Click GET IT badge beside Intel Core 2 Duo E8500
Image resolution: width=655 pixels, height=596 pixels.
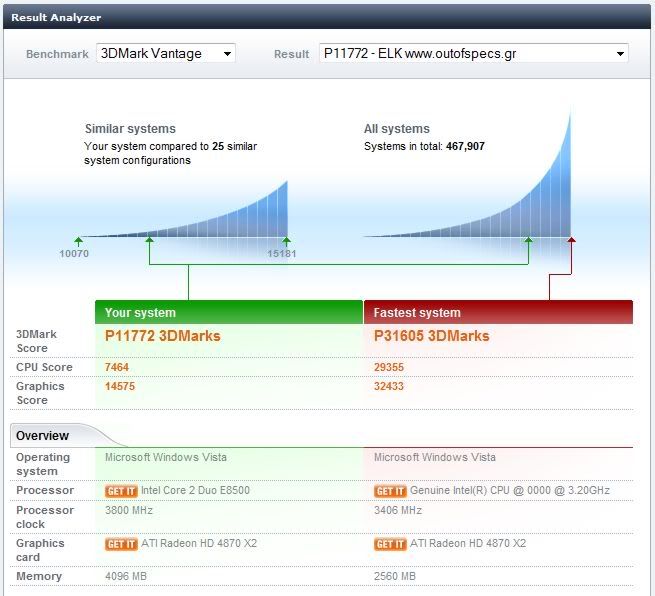click(x=120, y=491)
